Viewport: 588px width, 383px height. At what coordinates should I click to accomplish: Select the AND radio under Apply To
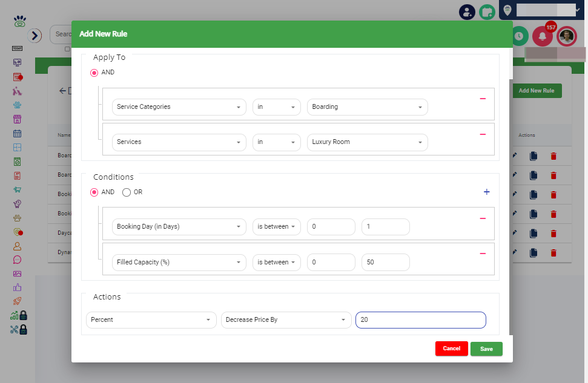click(94, 73)
